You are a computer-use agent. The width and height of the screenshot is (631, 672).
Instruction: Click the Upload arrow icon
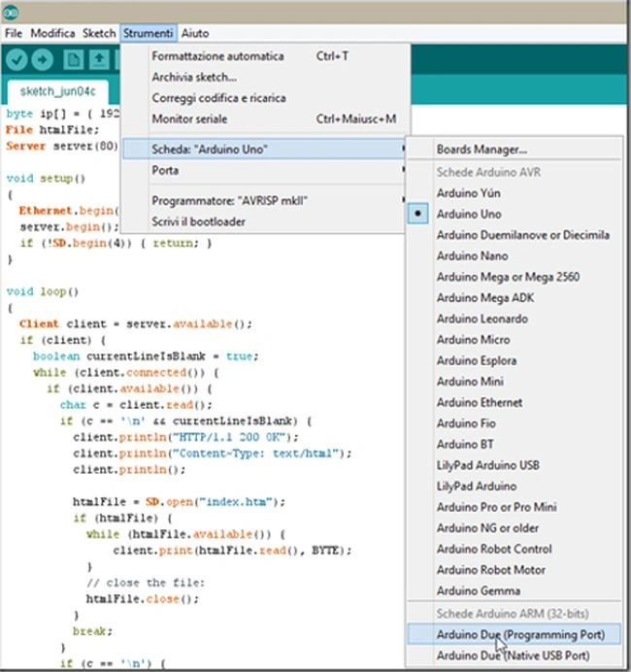42,59
